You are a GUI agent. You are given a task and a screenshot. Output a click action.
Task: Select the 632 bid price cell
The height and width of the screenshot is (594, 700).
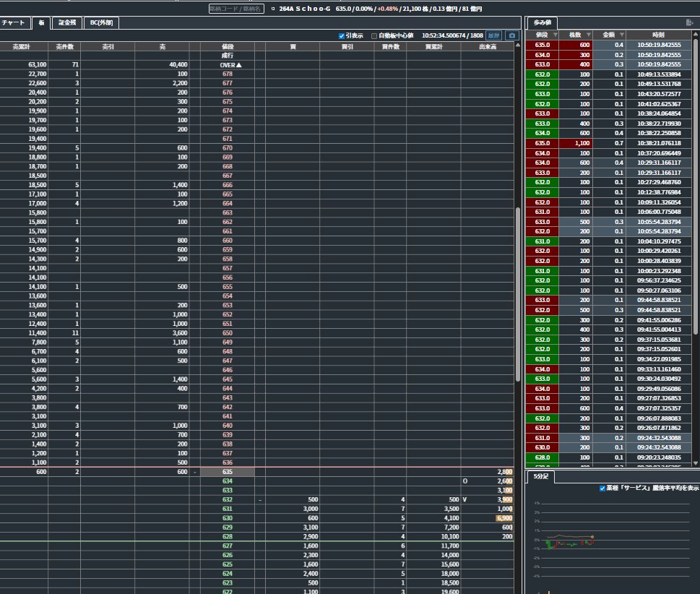tap(228, 499)
